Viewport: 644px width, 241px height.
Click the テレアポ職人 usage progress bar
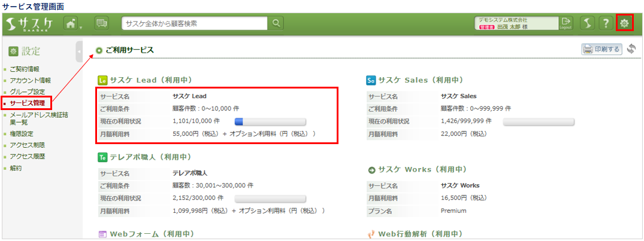[x=270, y=199]
